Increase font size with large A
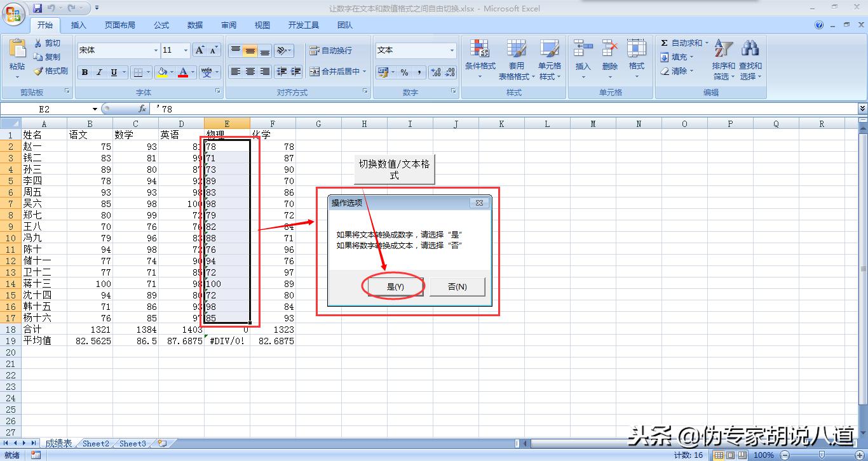The height and width of the screenshot is (461, 868). (200, 50)
